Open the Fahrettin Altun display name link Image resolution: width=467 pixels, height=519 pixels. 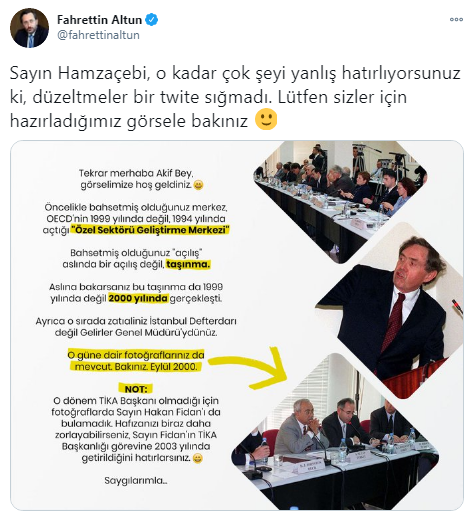point(99,20)
